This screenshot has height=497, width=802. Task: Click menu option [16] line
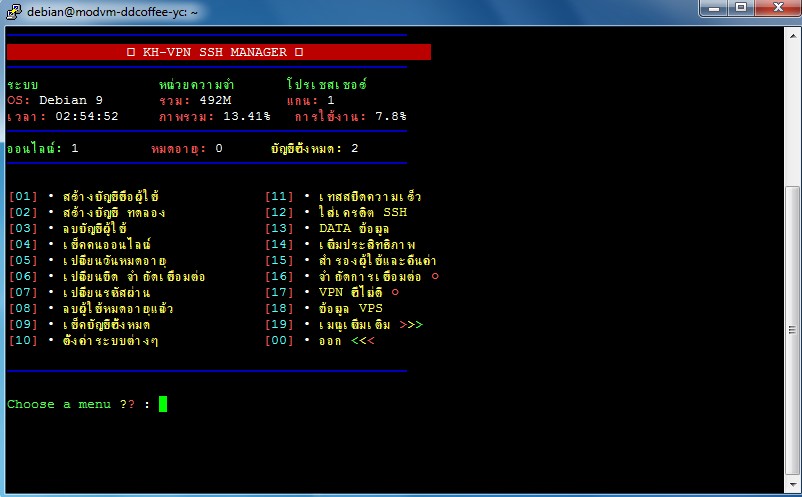click(352, 277)
